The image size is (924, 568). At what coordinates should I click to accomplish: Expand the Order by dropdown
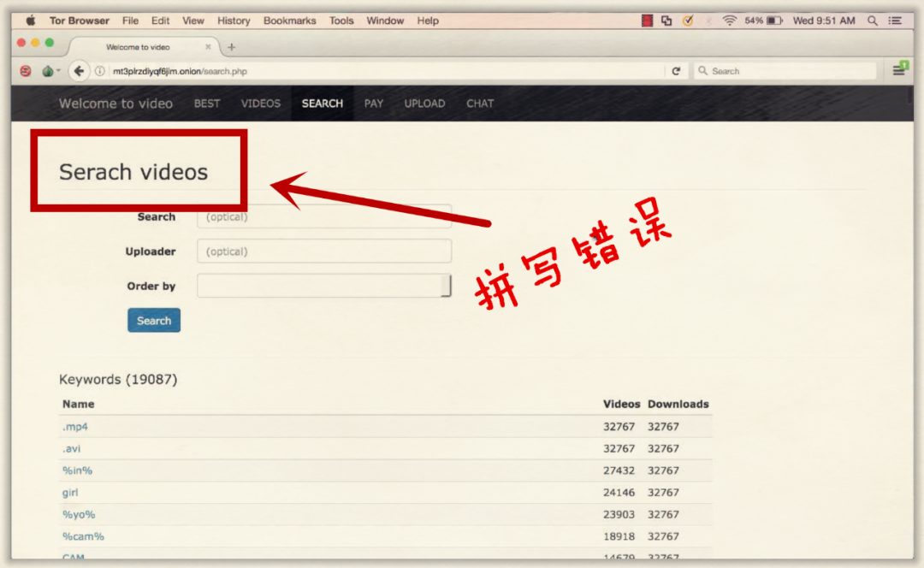point(324,286)
